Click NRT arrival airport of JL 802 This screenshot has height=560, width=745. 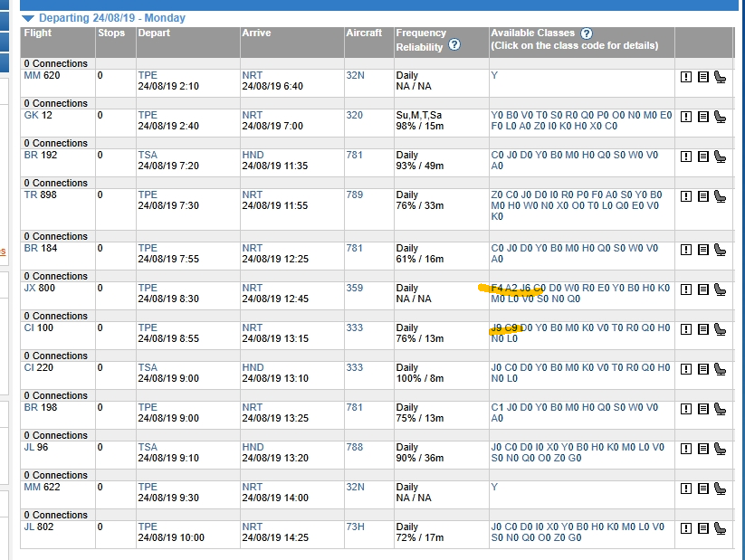click(253, 527)
